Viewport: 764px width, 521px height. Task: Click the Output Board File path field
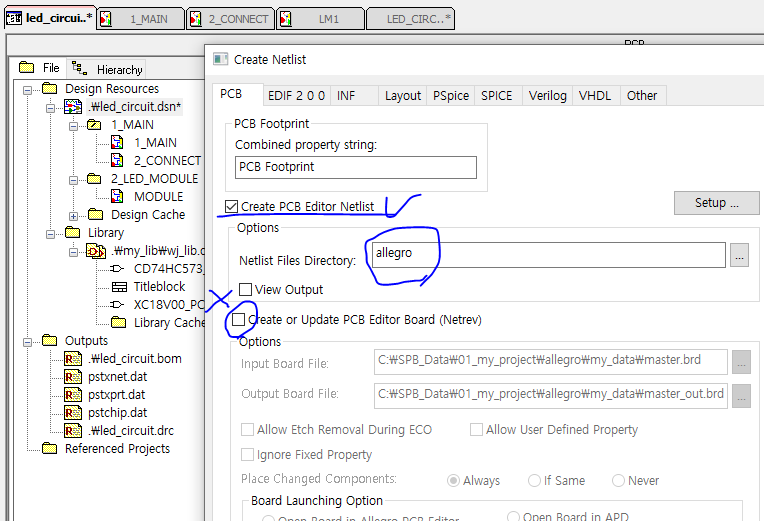coord(551,396)
